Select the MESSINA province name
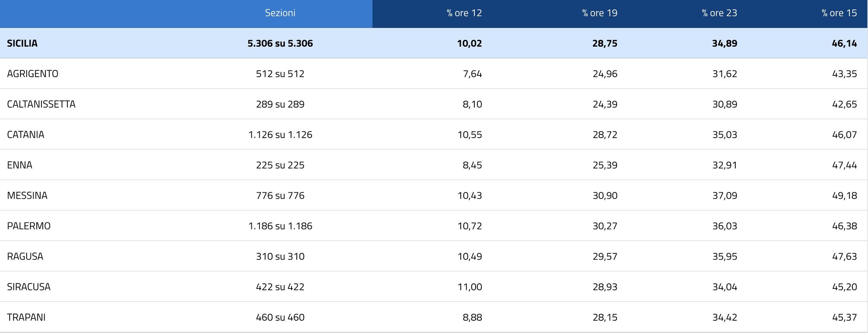 pyautogui.click(x=27, y=196)
